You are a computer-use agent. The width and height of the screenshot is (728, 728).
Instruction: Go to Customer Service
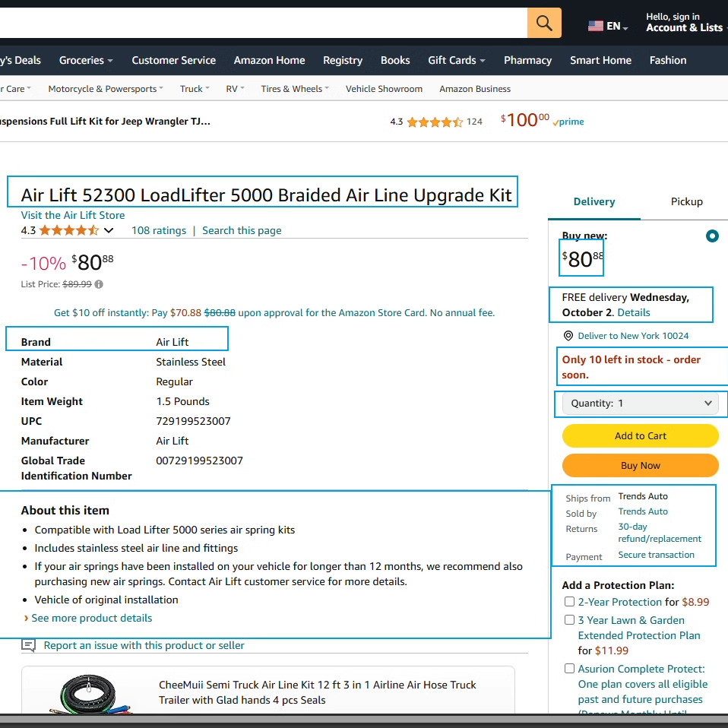(x=174, y=60)
